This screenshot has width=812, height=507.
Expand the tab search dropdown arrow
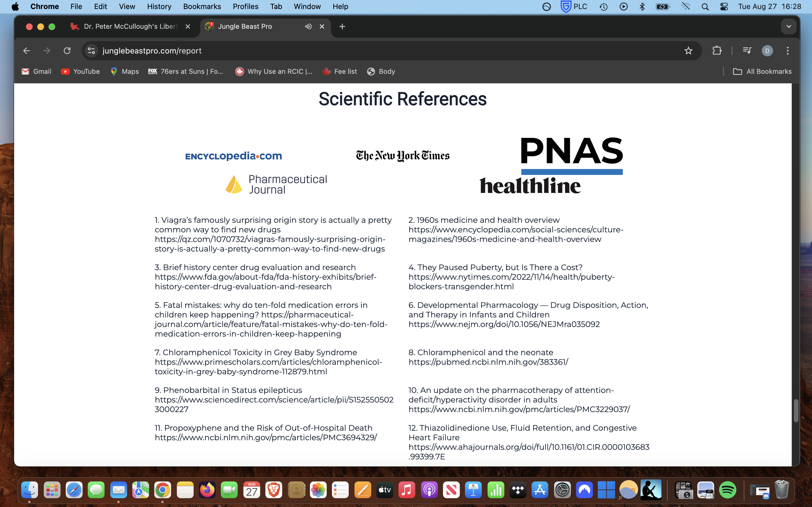click(x=789, y=26)
